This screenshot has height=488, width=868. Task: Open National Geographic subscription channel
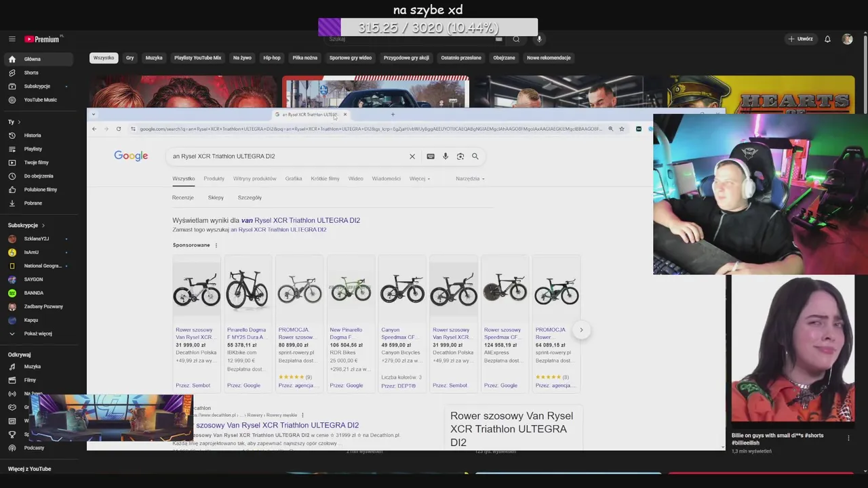(39, 266)
